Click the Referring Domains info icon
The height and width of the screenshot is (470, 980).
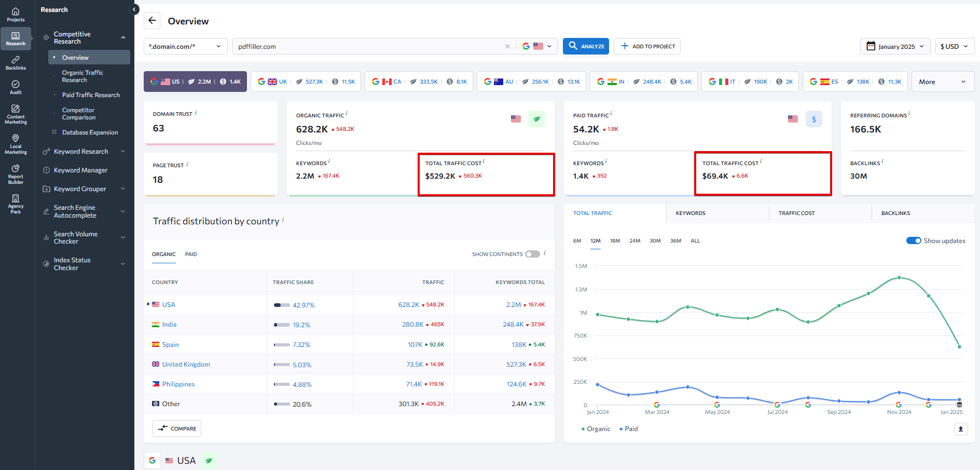(x=909, y=114)
